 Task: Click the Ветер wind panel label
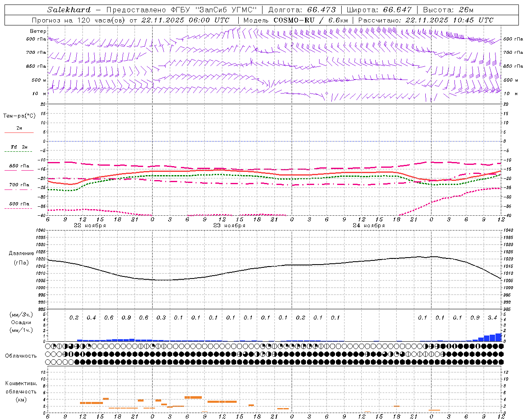tap(38, 31)
